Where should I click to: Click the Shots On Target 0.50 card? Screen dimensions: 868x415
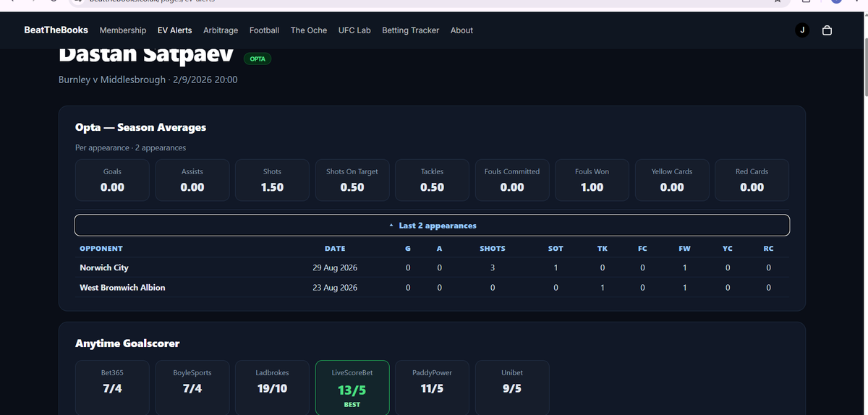click(x=352, y=180)
